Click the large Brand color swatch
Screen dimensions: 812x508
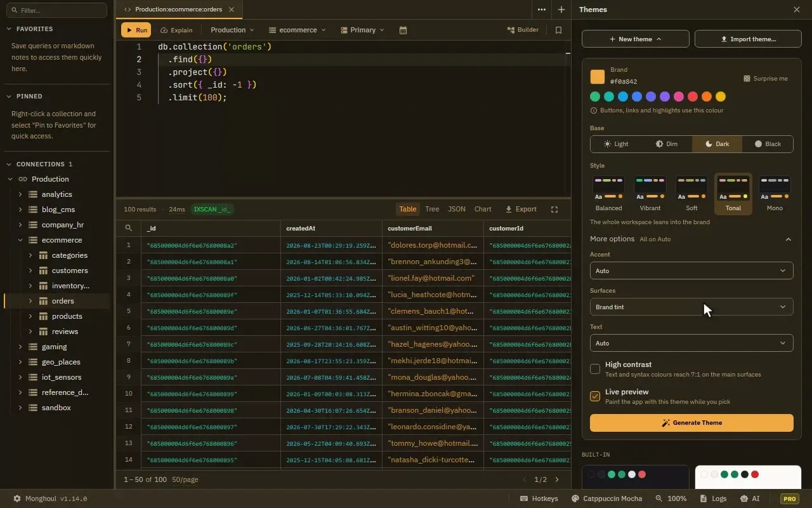(x=598, y=77)
